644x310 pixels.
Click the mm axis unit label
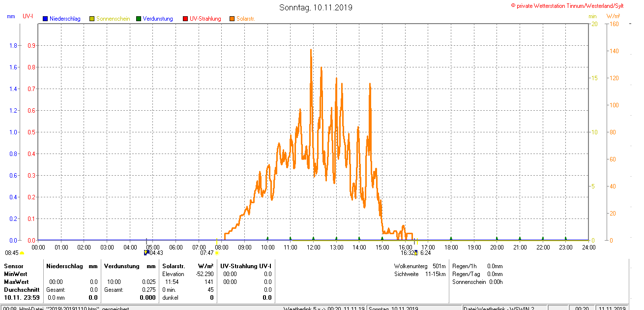point(11,16)
